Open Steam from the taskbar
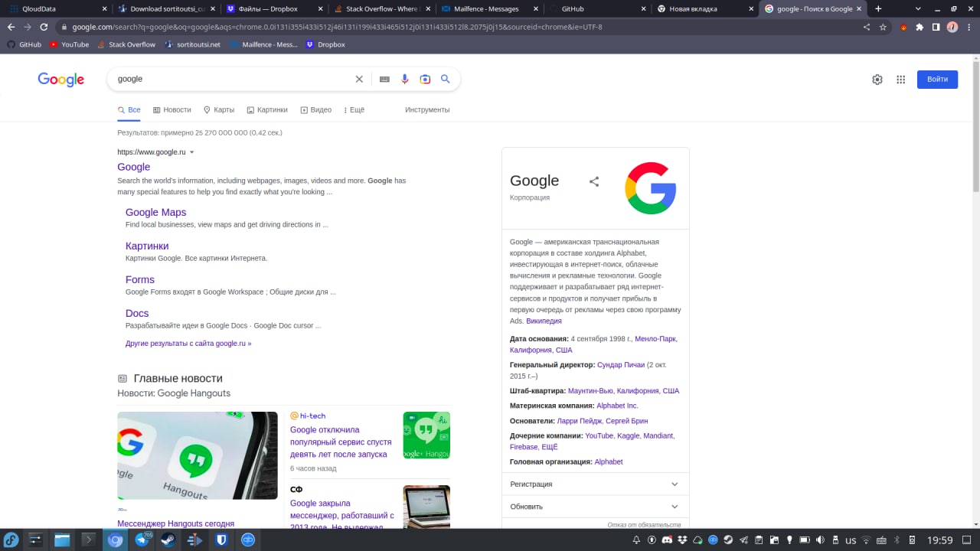 [168, 540]
